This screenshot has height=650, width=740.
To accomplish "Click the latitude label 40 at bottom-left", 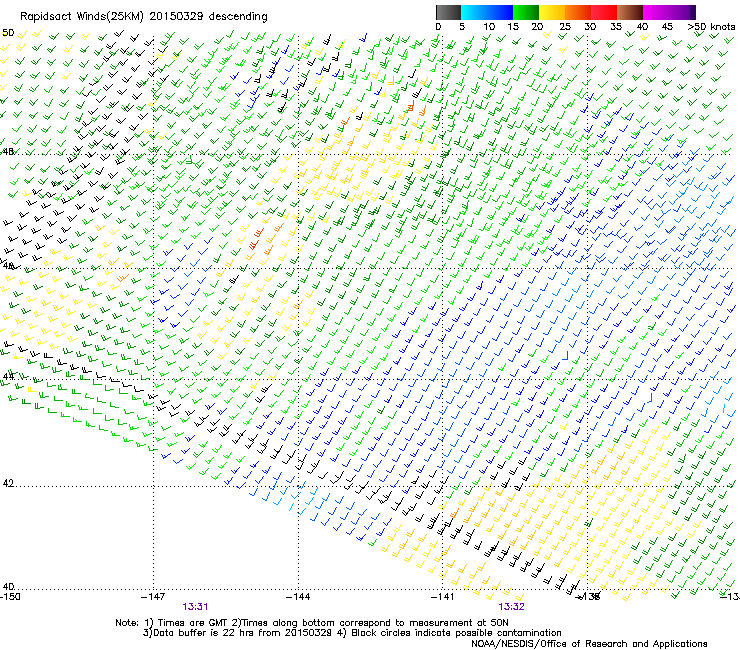I will [8, 586].
